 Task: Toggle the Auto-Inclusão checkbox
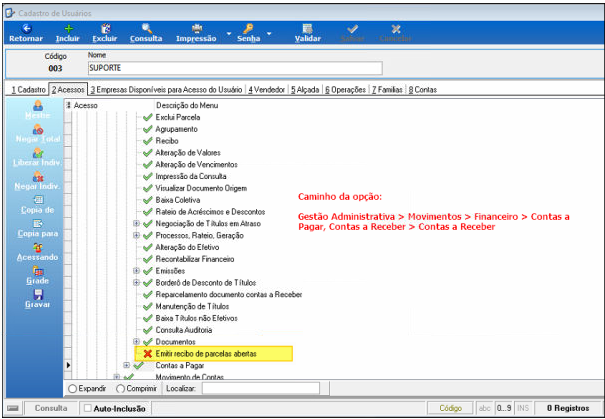coord(88,408)
